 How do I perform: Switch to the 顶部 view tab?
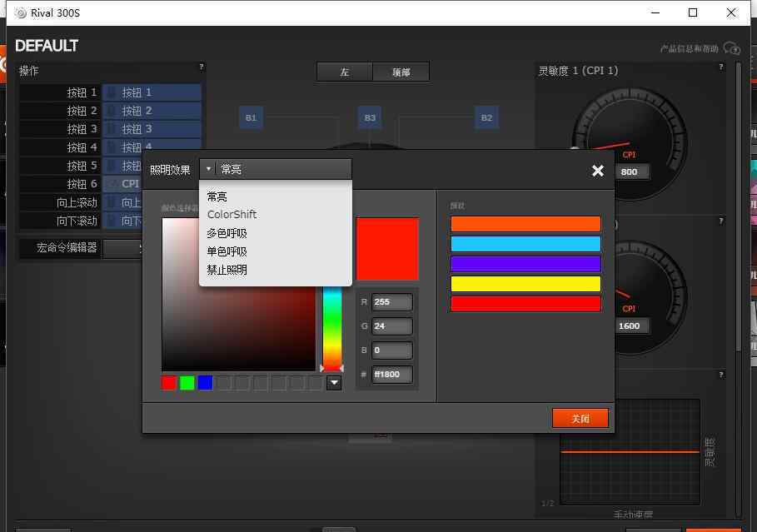401,72
